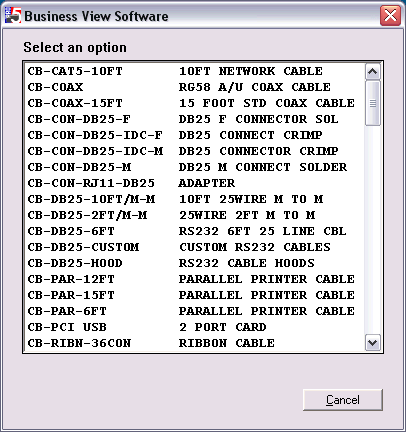Click the scroll down arrow of the list

(x=372, y=343)
